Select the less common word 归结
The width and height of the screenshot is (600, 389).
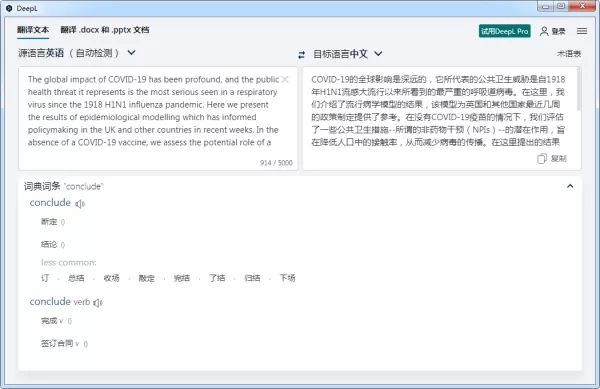252,278
